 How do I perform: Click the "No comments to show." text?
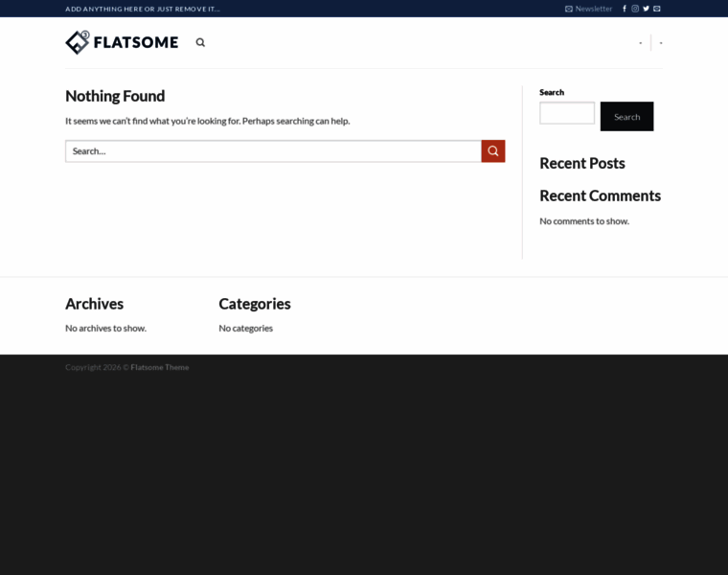pyautogui.click(x=583, y=221)
